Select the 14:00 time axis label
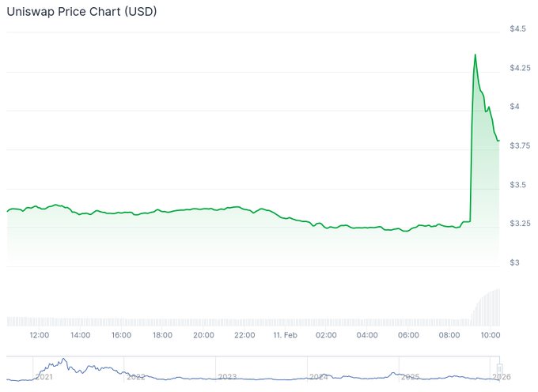This screenshot has height=392, width=538. 81,335
